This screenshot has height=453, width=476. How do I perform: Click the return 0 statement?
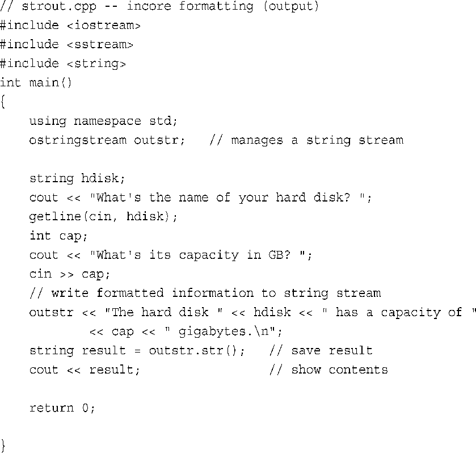pos(62,408)
